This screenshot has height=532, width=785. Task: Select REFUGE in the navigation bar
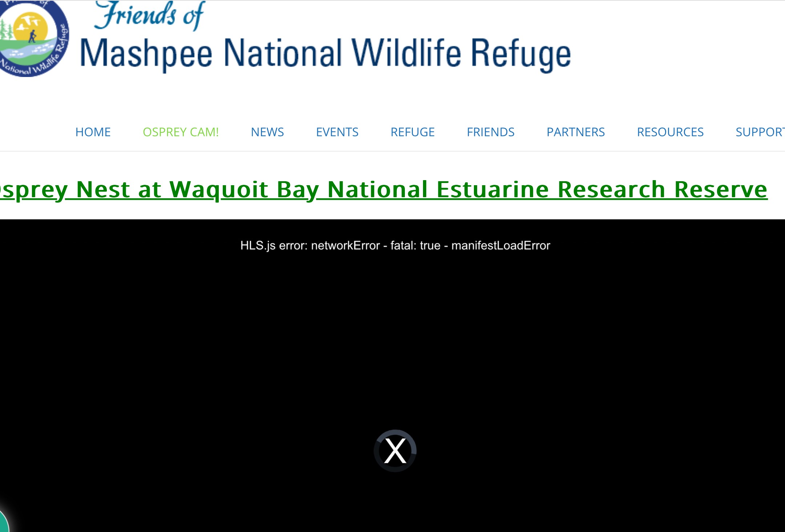(x=412, y=132)
